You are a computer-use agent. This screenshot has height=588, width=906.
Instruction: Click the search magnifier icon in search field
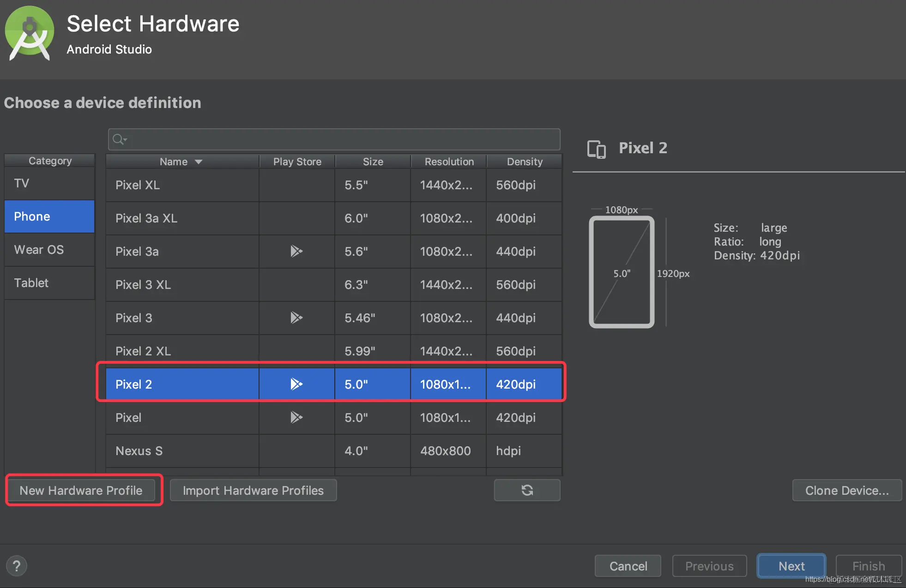click(119, 139)
